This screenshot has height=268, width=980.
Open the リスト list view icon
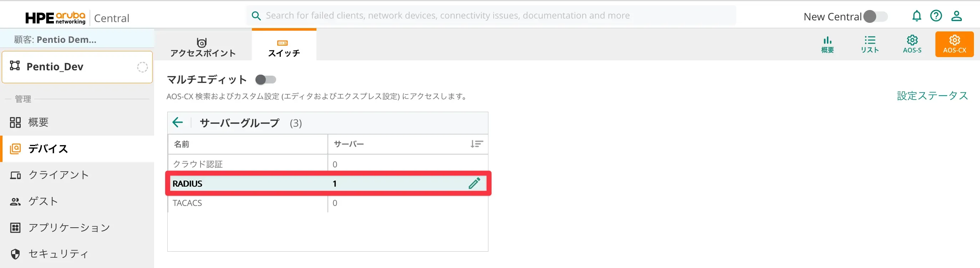870,44
